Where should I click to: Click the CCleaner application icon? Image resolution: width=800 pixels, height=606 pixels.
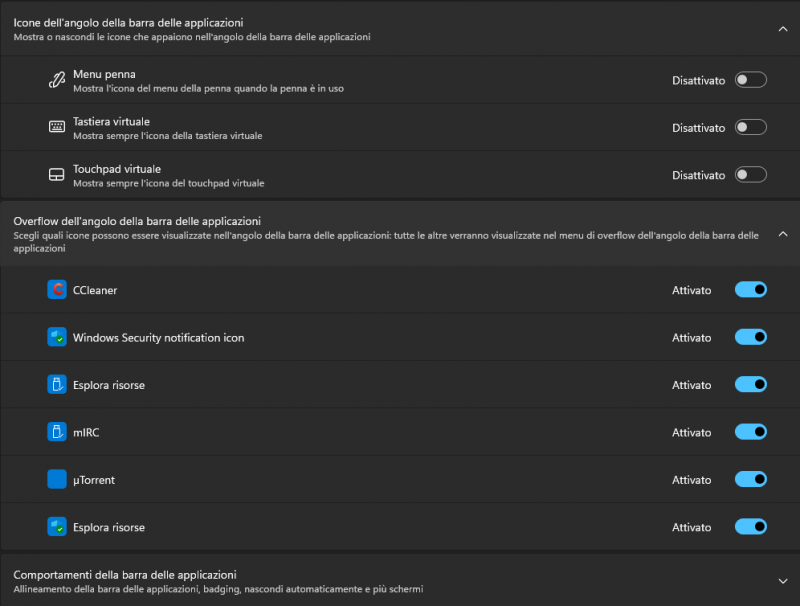click(56, 290)
